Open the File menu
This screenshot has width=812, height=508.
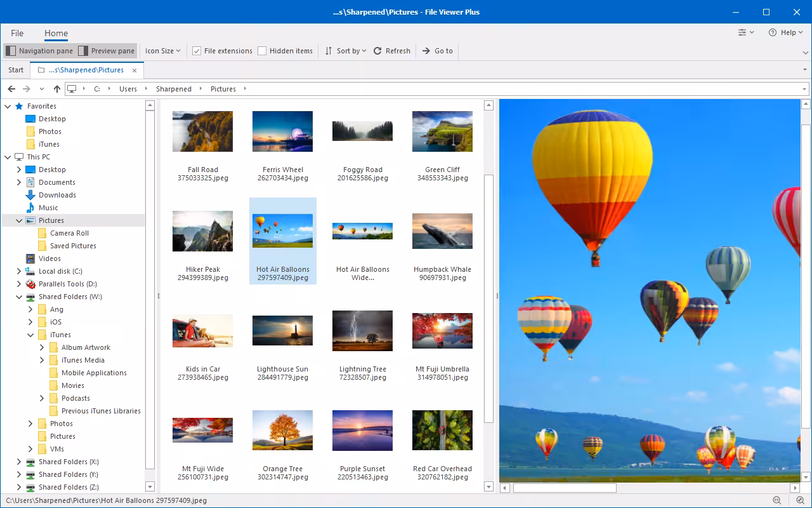[17, 33]
